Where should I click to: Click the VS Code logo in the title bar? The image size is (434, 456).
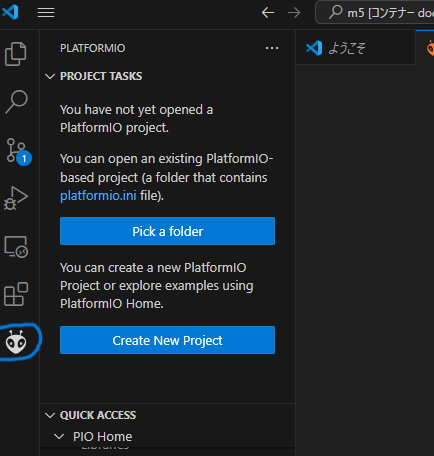(10, 12)
